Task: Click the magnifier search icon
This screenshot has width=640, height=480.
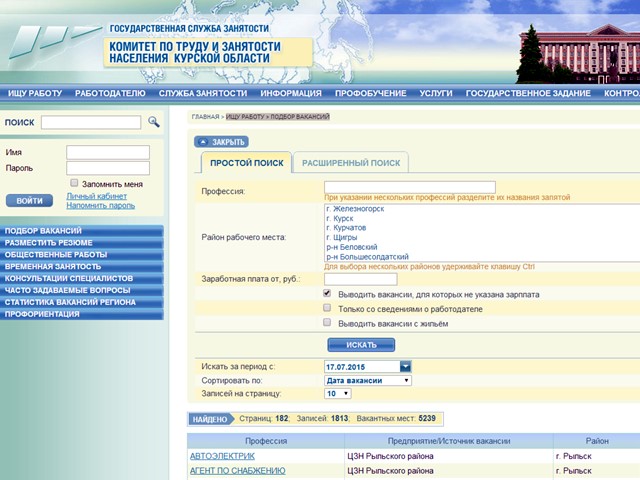Action: (x=154, y=122)
